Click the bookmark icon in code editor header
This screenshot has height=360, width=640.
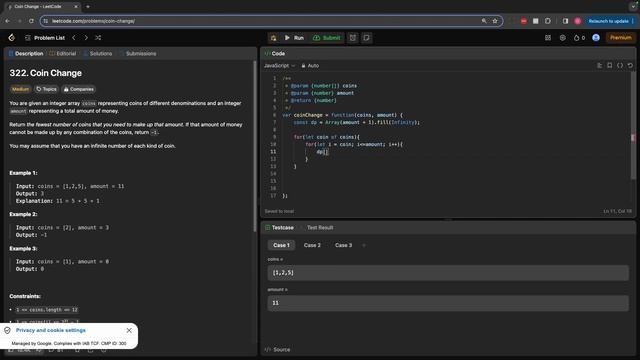coord(609,65)
